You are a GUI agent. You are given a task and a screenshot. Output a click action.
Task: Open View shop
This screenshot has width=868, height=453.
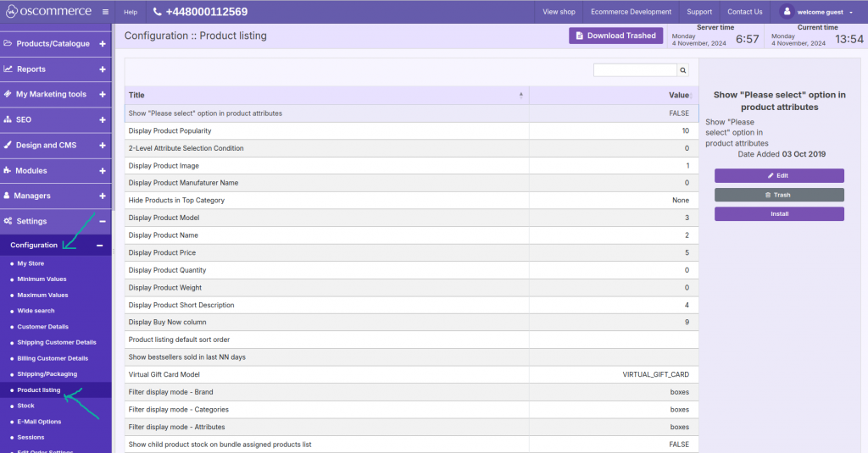tap(559, 12)
